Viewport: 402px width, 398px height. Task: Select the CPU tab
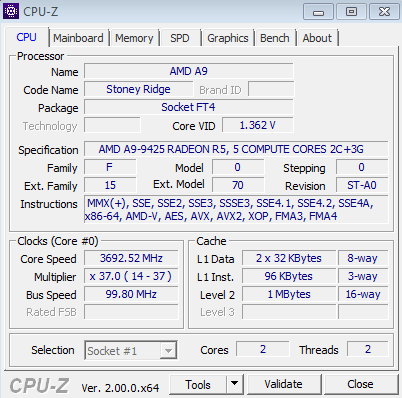click(27, 37)
